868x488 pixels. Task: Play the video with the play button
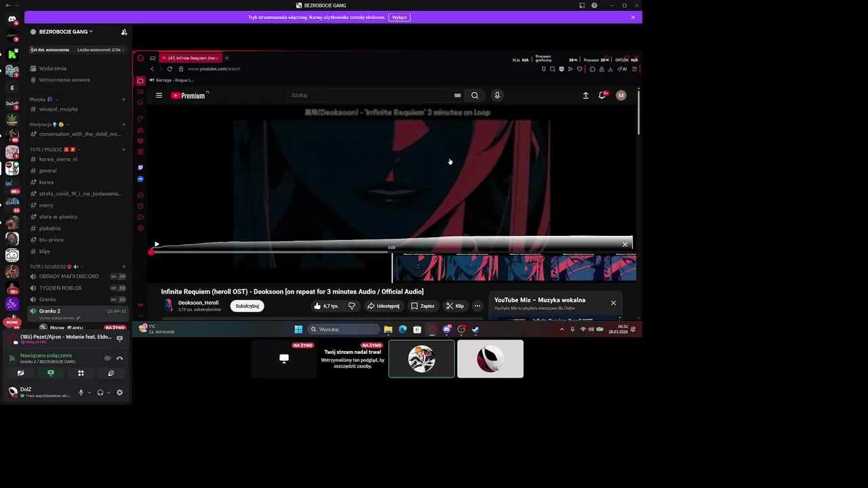point(157,245)
